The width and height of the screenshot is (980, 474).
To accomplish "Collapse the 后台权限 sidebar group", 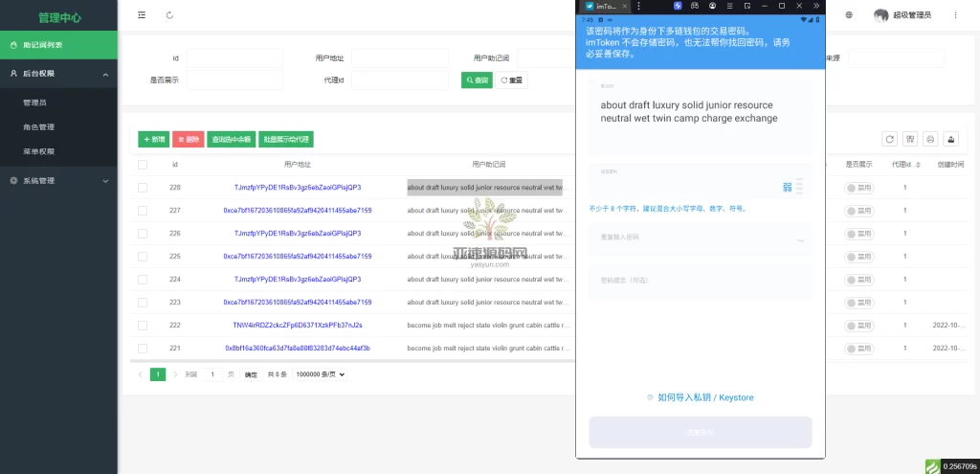I will (58, 74).
